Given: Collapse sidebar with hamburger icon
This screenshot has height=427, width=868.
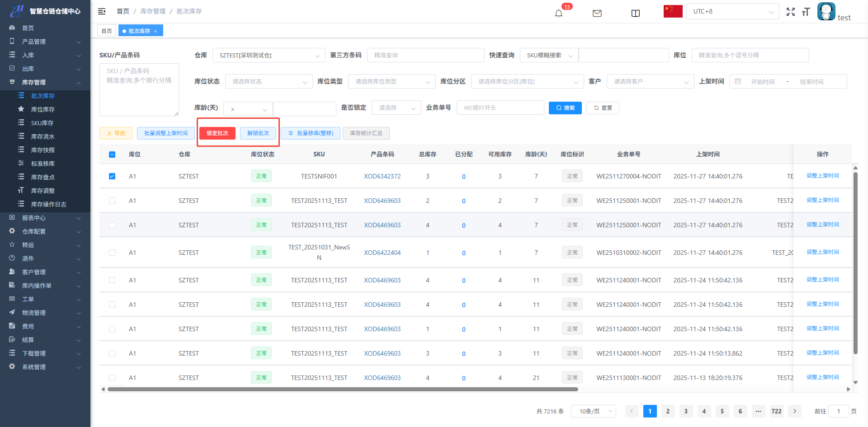Looking at the screenshot, I should point(102,11).
